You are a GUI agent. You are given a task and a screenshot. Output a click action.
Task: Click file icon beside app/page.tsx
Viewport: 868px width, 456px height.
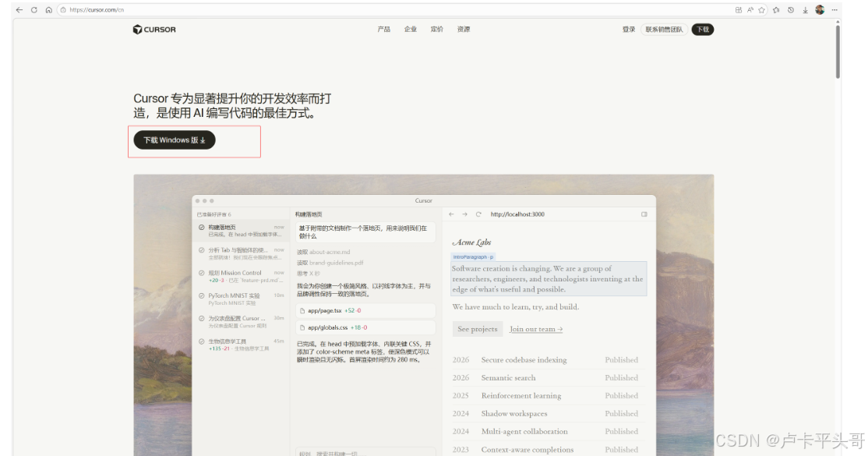302,311
